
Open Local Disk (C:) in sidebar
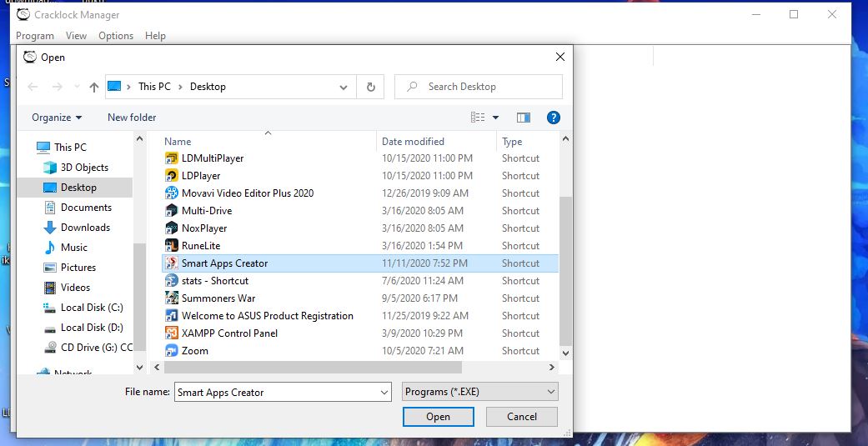click(x=92, y=308)
